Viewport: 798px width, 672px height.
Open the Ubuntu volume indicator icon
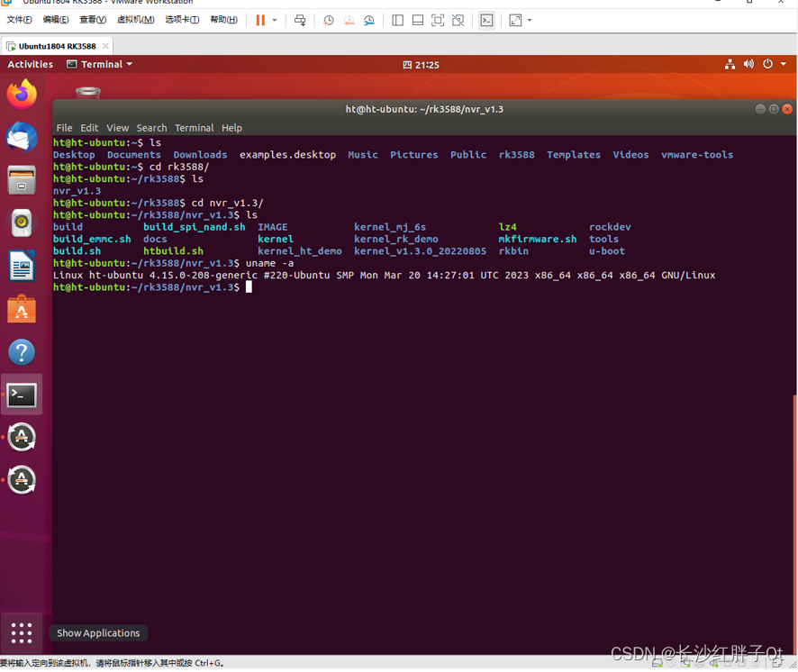[748, 64]
